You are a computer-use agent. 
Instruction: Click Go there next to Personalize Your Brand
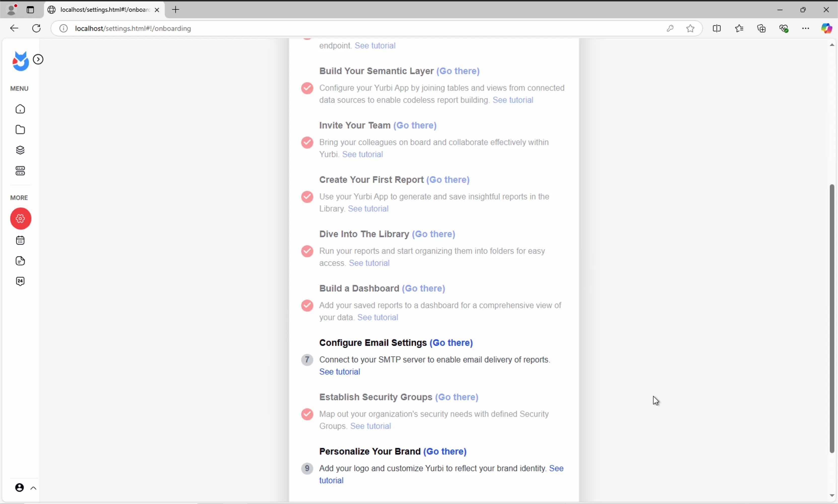click(x=444, y=451)
